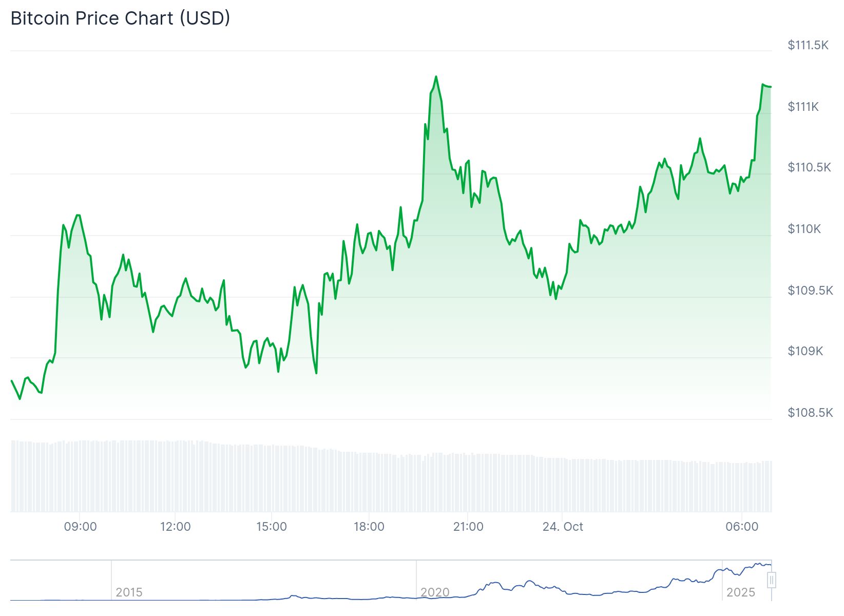This screenshot has height=616, width=844.
Task: Select the 15:00 time axis label
Action: pos(271,527)
